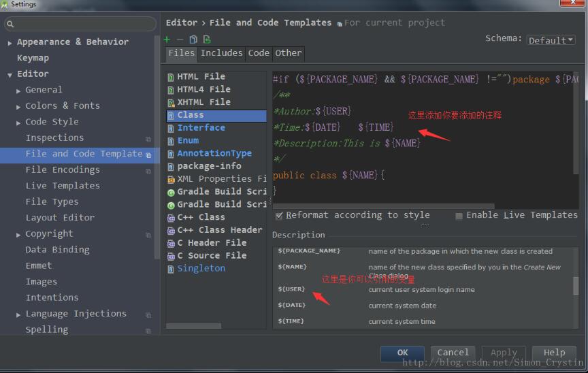The width and height of the screenshot is (588, 373).
Task: Click the Remove Template minus icon
Action: click(x=180, y=39)
